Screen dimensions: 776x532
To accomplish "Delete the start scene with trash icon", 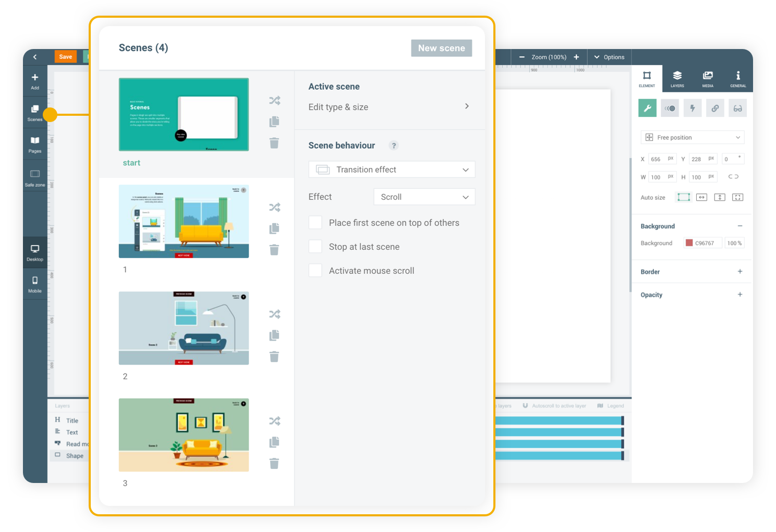I will (x=274, y=143).
